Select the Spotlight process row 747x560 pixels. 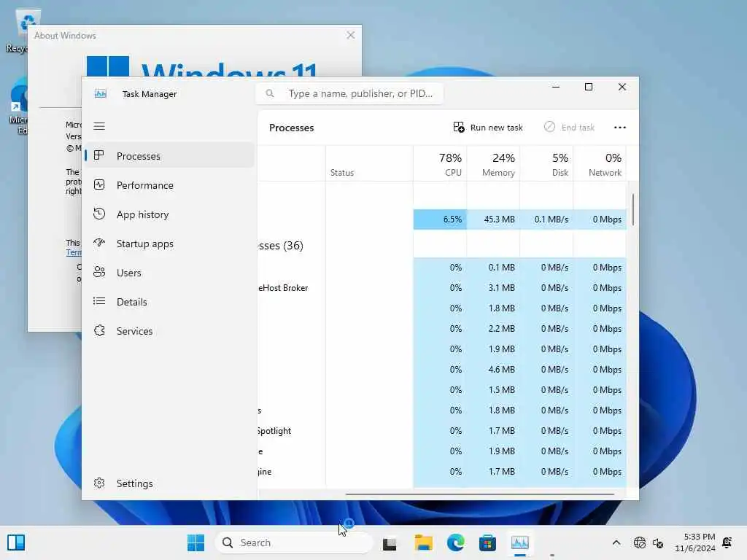pos(442,430)
